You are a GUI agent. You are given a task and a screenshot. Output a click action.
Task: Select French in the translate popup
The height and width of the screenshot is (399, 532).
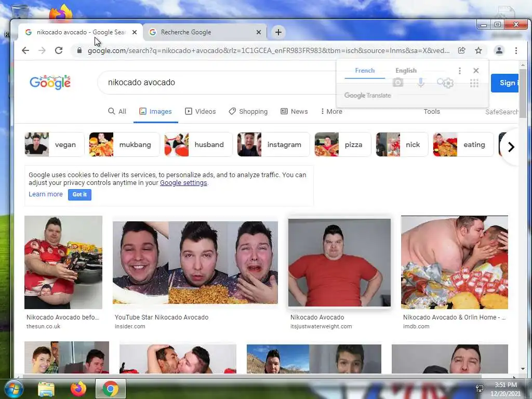[x=365, y=71]
